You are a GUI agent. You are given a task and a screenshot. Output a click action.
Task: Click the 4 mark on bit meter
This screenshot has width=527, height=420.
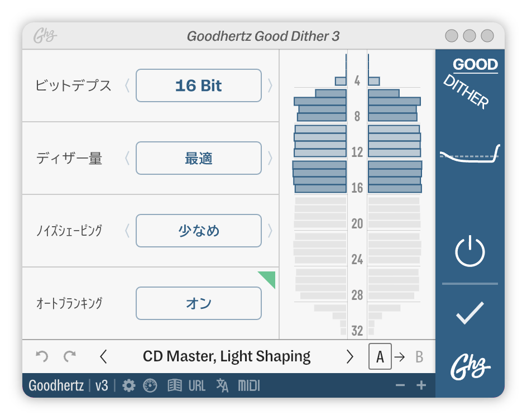click(357, 80)
